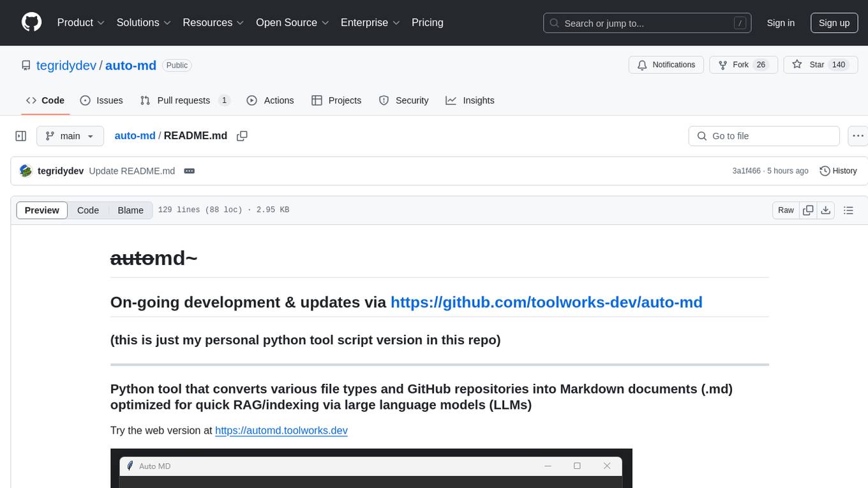This screenshot has height=488, width=868.
Task: Open the automd.toolworks.dev web version link
Action: tap(281, 431)
